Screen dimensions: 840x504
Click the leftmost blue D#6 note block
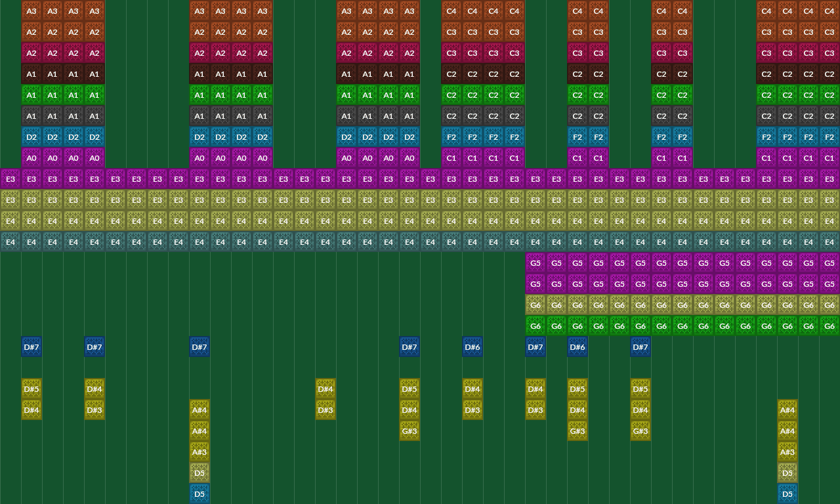pos(472,347)
